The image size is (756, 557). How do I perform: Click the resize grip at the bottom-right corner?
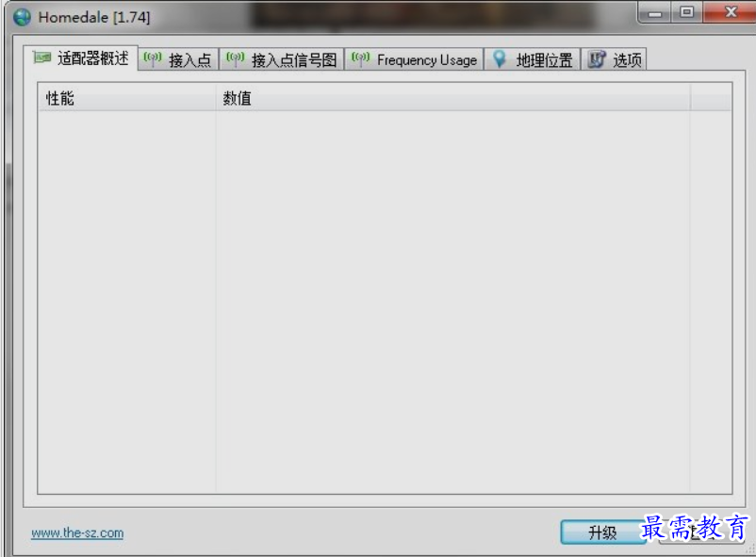point(748,549)
